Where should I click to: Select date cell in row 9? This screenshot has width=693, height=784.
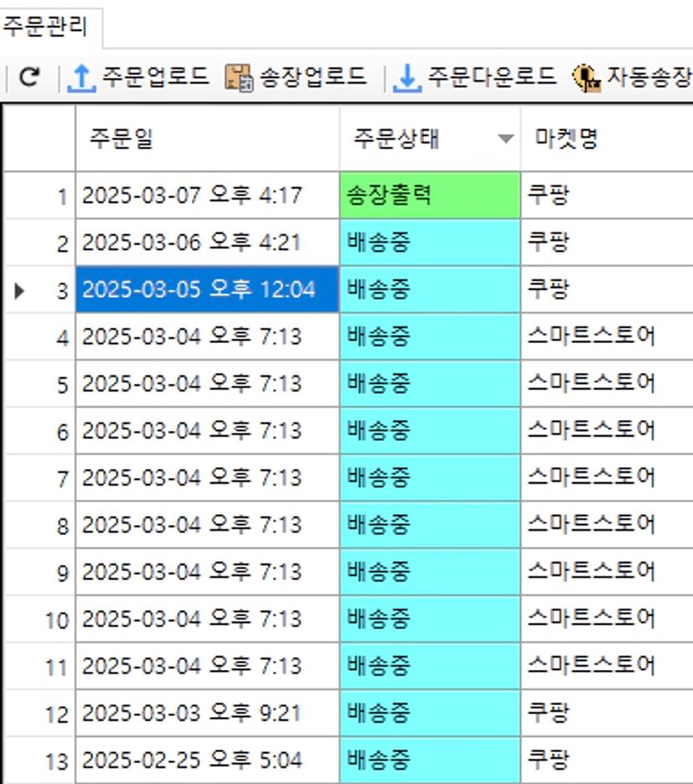click(x=207, y=572)
